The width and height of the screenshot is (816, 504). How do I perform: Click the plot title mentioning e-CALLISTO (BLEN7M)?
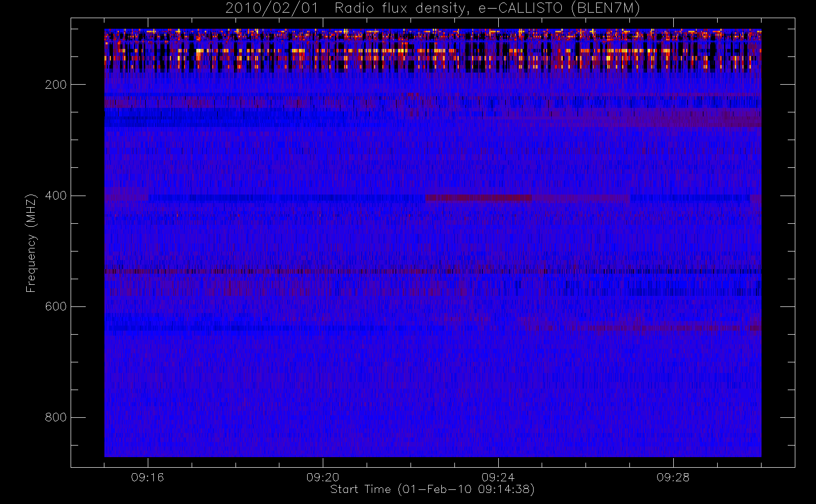tap(433, 9)
